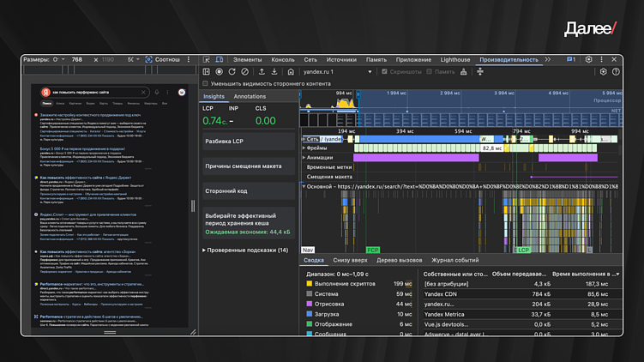The height and width of the screenshot is (362, 644).
Task: Open the Снизу вверх tab
Action: click(x=351, y=260)
